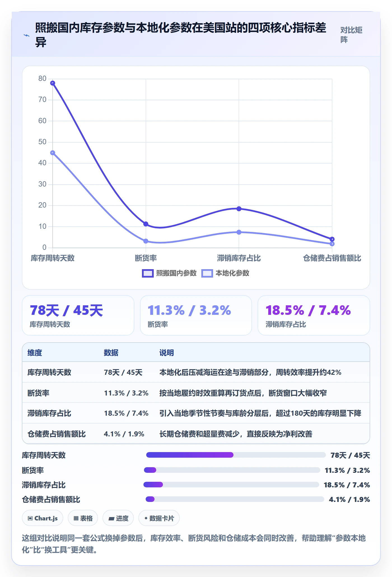The image size is (392, 577).
Task: Select the 断货率 table row label
Action: click(38, 393)
